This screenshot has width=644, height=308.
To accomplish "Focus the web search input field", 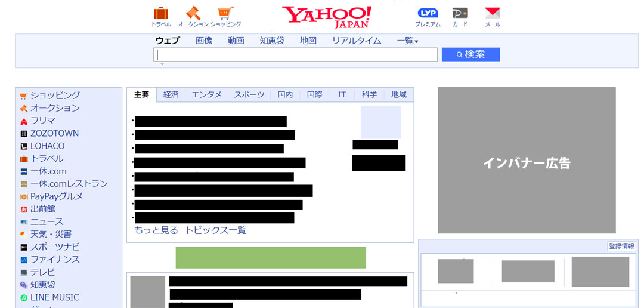I will [x=295, y=55].
